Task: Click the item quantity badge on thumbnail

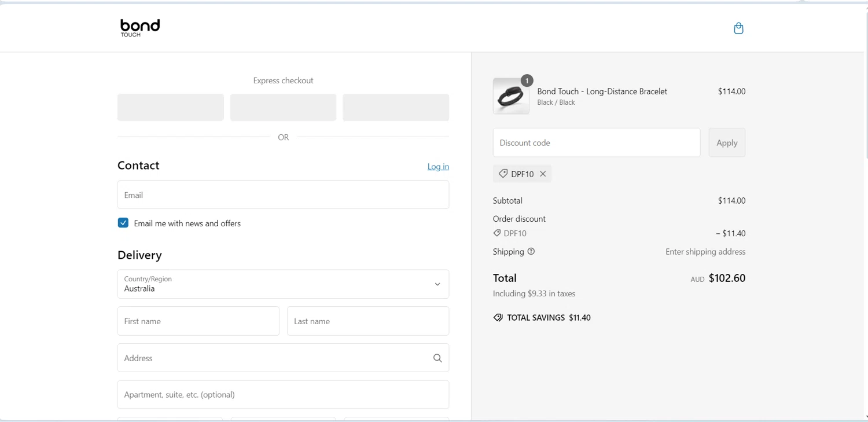Action: pos(527,80)
